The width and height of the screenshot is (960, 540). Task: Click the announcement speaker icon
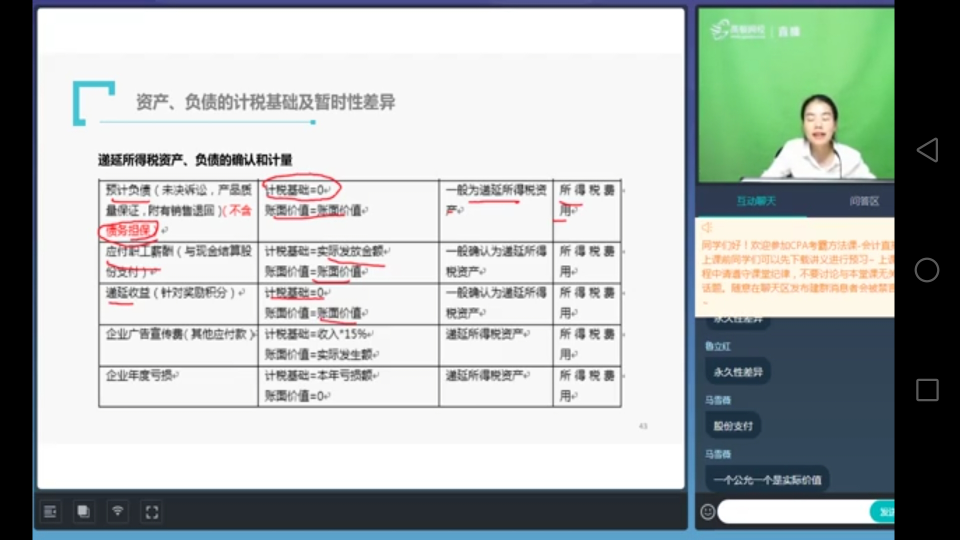707,227
